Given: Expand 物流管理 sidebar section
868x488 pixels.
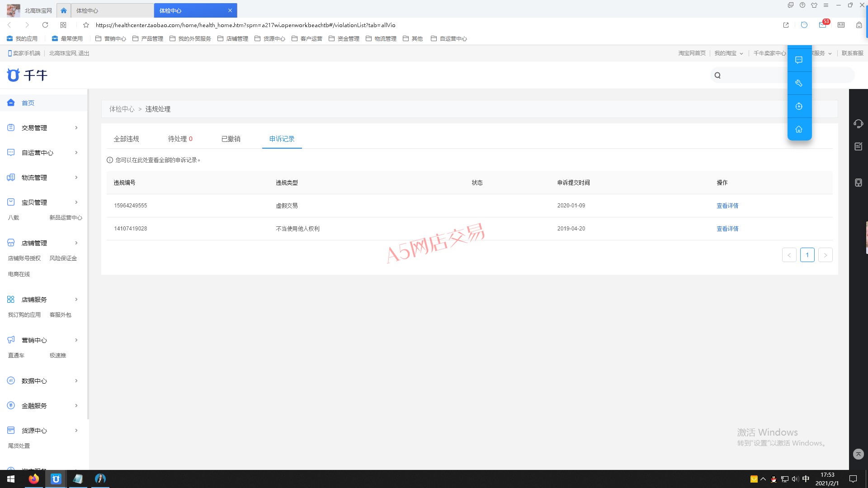Looking at the screenshot, I should pos(43,178).
